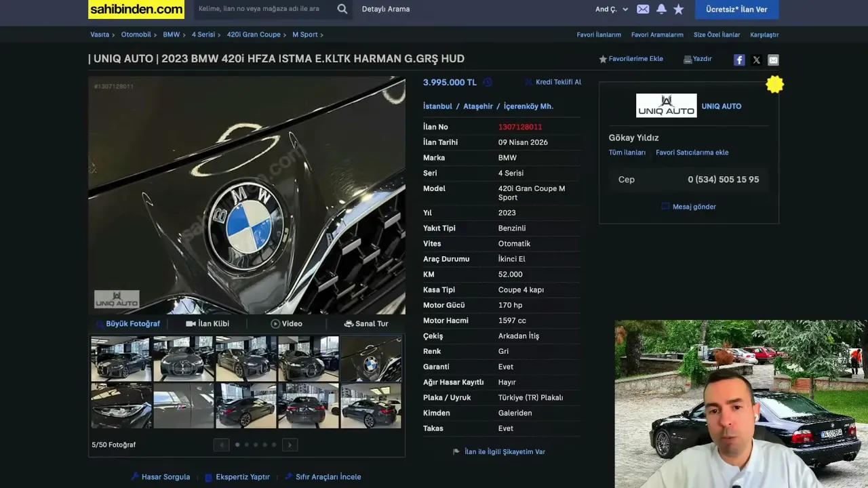Focus the keyword search input field
The width and height of the screenshot is (868, 488).
tap(264, 9)
